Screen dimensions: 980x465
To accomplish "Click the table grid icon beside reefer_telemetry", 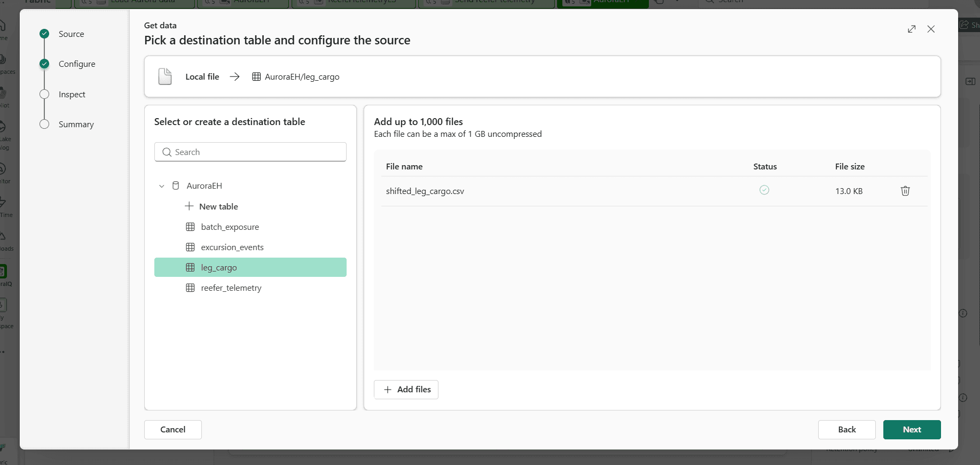I will click(x=190, y=288).
